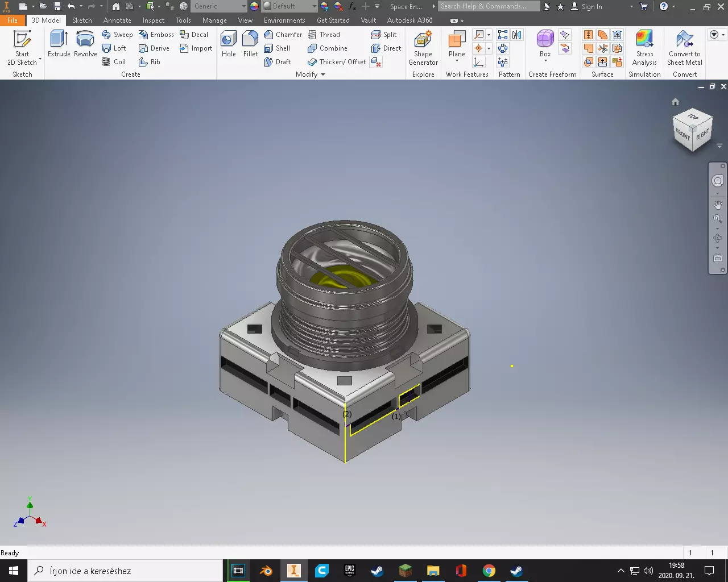Screen dimensions: 728x582
Task: Select the Draft tool
Action: click(x=277, y=62)
